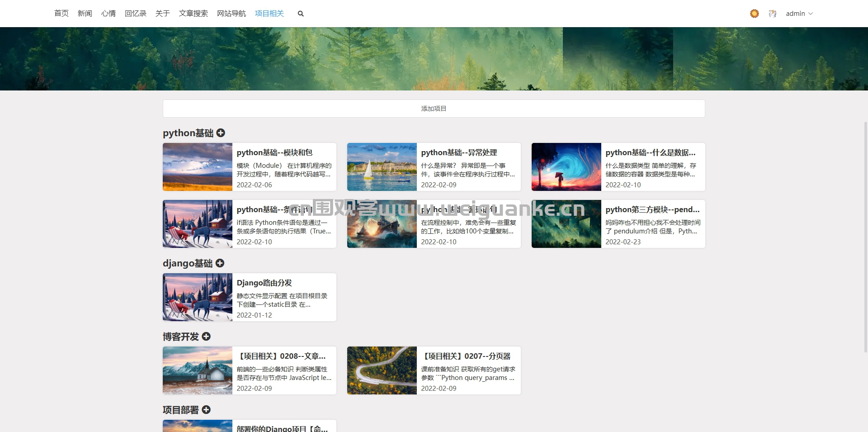This screenshot has width=868, height=432.
Task: Add article to django基础 with plus icon
Action: 220,263
